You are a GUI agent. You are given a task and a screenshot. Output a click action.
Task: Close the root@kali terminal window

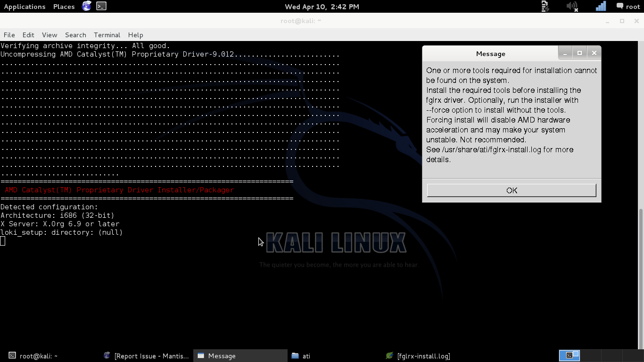coord(636,21)
